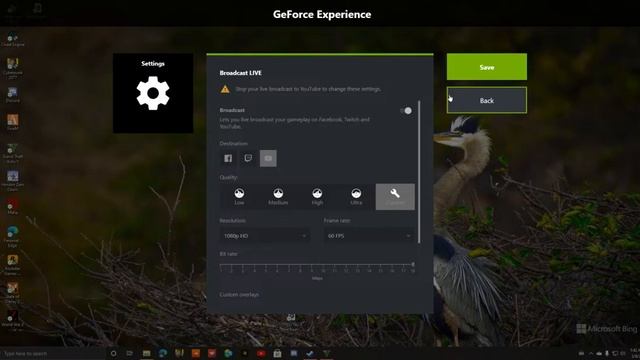
Task: Select YouTube as broadcast destination
Action: point(268,158)
